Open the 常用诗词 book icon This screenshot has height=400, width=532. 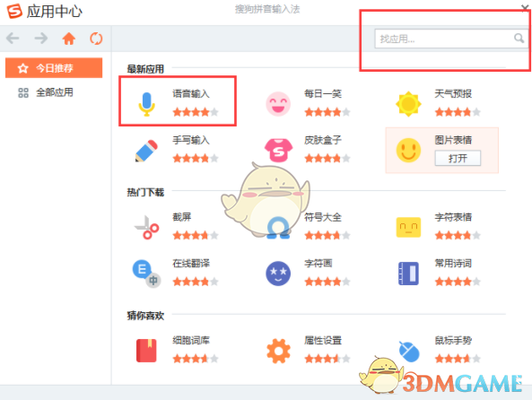[x=408, y=274]
